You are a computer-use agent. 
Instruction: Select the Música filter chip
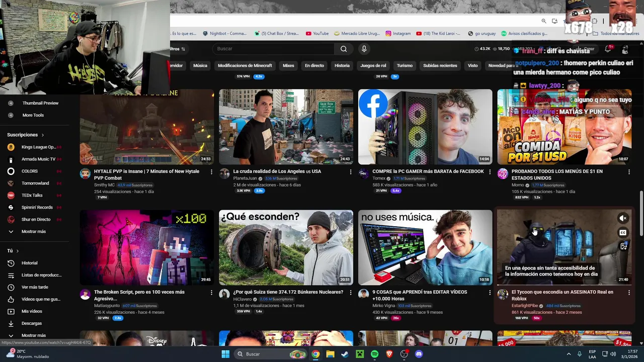click(200, 65)
